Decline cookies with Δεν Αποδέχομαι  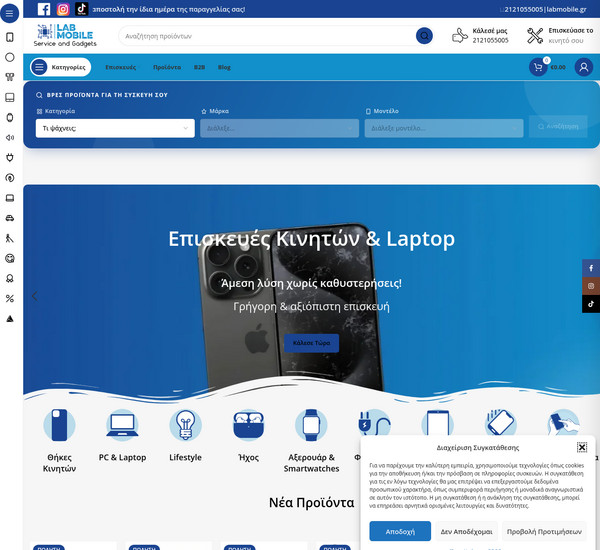click(466, 531)
